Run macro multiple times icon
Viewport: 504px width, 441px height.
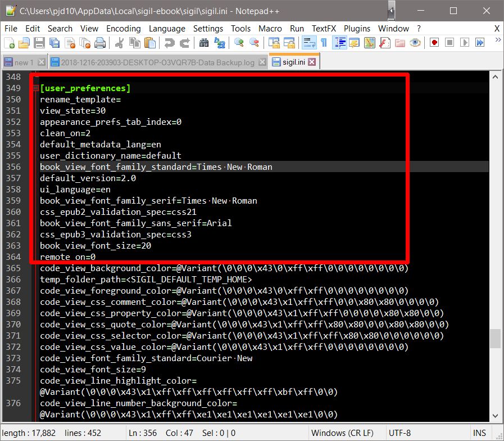coord(480,43)
